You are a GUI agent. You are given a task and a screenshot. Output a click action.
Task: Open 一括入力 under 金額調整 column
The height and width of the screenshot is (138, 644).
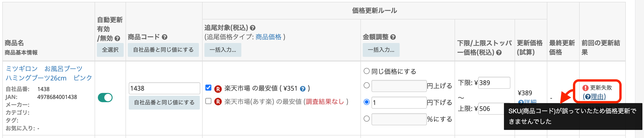coord(381,50)
